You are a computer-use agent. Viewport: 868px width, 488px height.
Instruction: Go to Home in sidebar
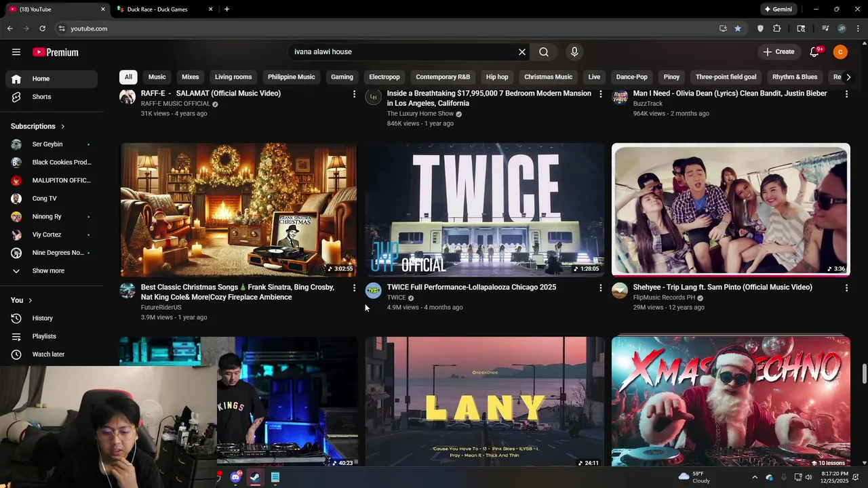click(x=52, y=79)
